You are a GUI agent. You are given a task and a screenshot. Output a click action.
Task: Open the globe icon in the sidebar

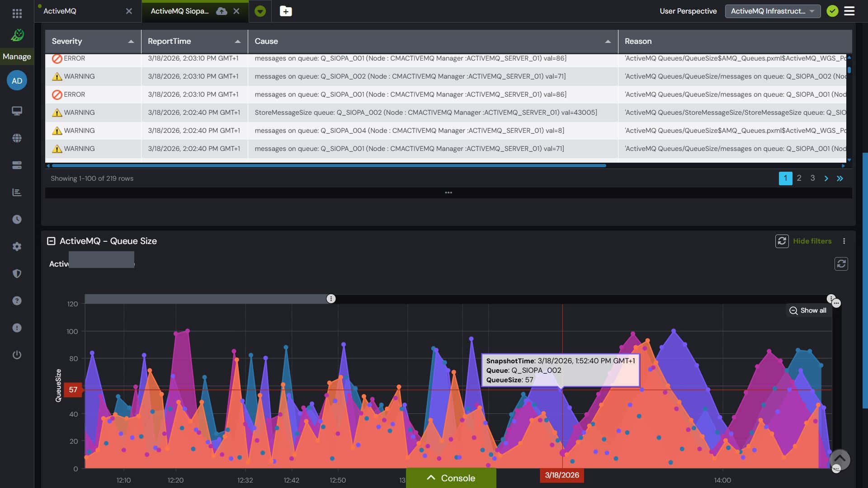click(17, 138)
